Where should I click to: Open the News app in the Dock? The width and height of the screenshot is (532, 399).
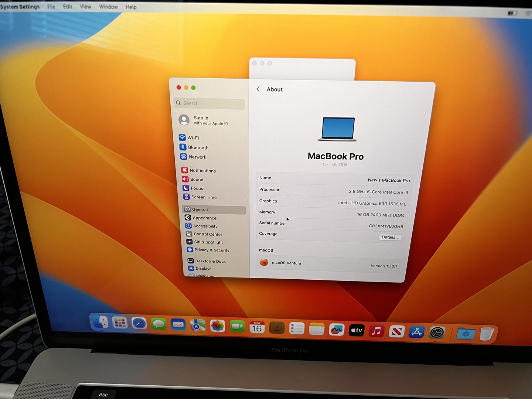(396, 332)
